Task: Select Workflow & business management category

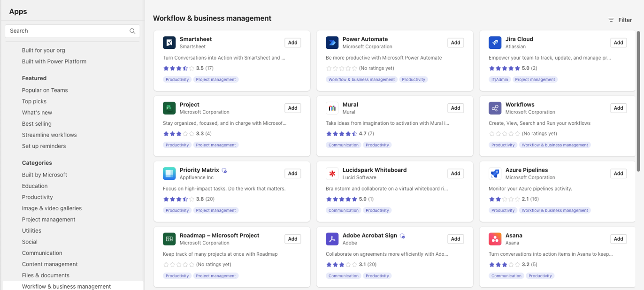Action: [x=66, y=286]
